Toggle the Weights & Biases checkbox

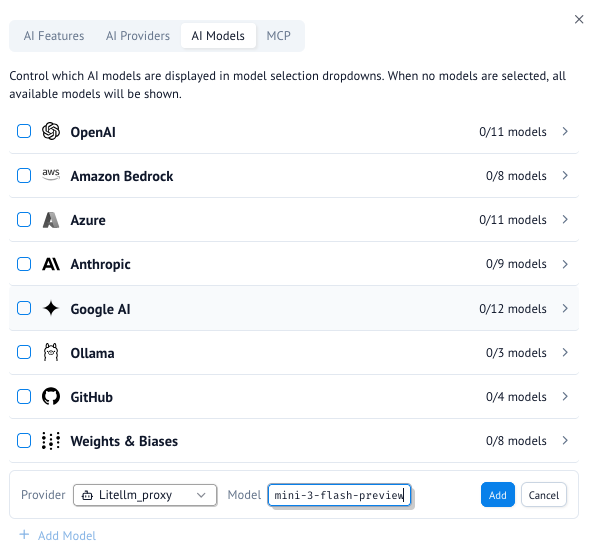24,440
